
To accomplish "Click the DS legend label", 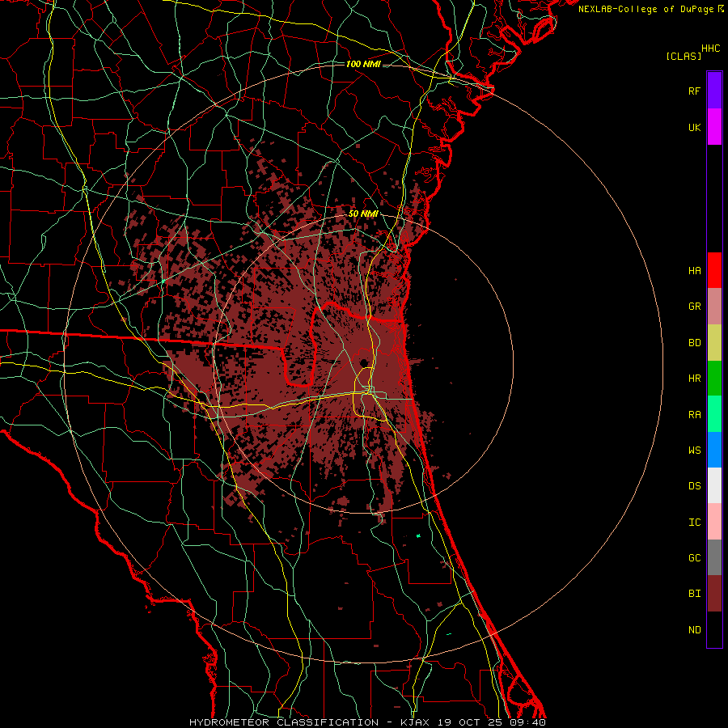I will click(x=695, y=486).
